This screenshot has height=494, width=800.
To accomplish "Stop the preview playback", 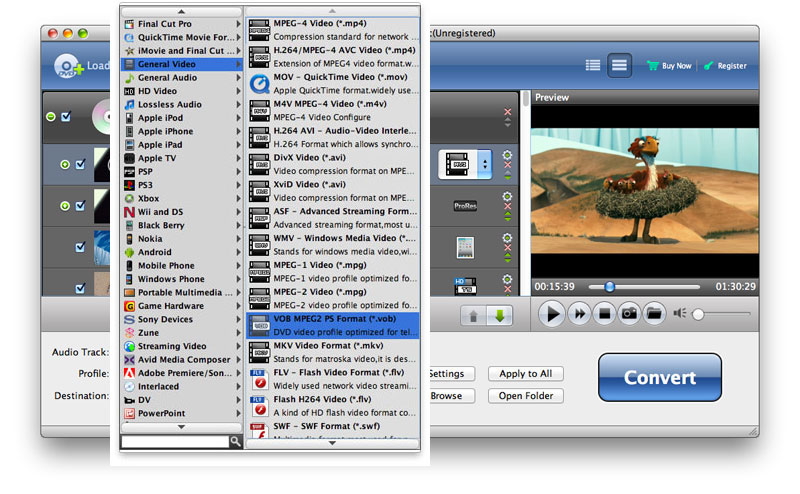I will coord(604,314).
